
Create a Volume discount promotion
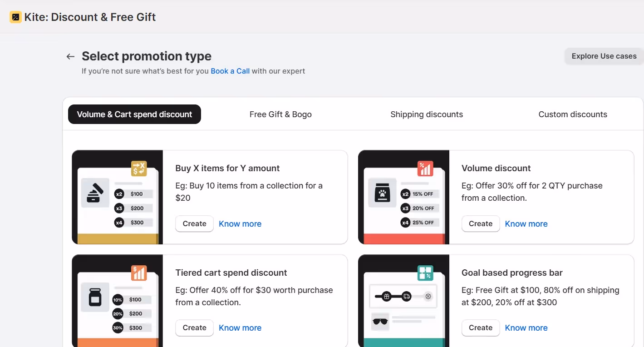coord(481,223)
